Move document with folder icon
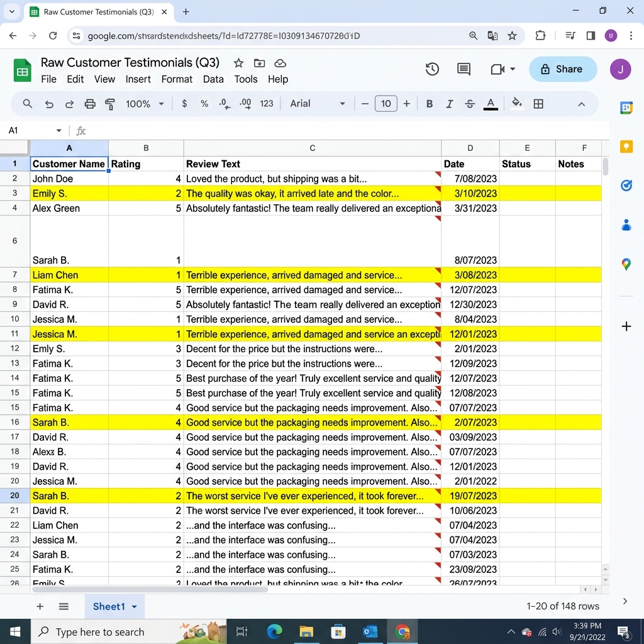The width and height of the screenshot is (644, 644). [x=259, y=64]
